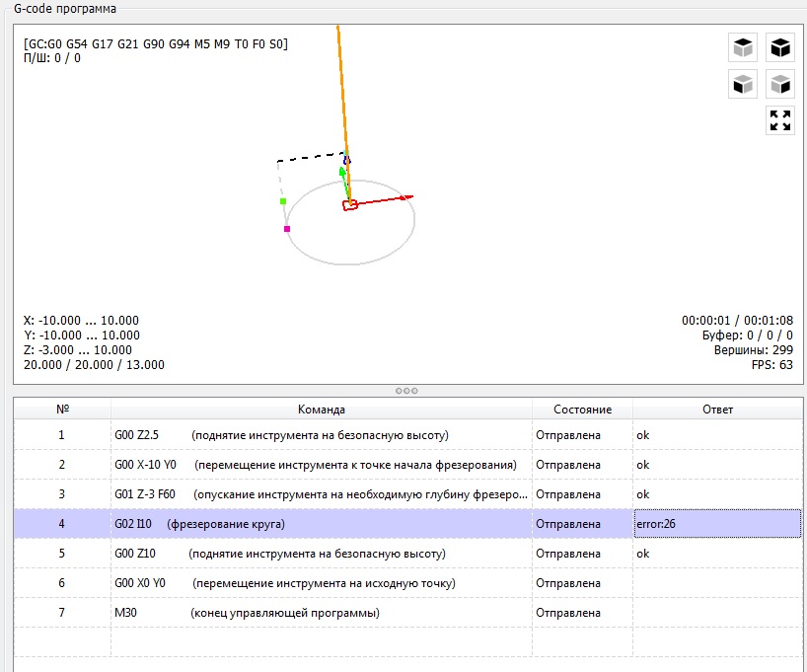Click the П/Ш: 0 / 0 readout
The width and height of the screenshot is (807, 672).
[52, 58]
